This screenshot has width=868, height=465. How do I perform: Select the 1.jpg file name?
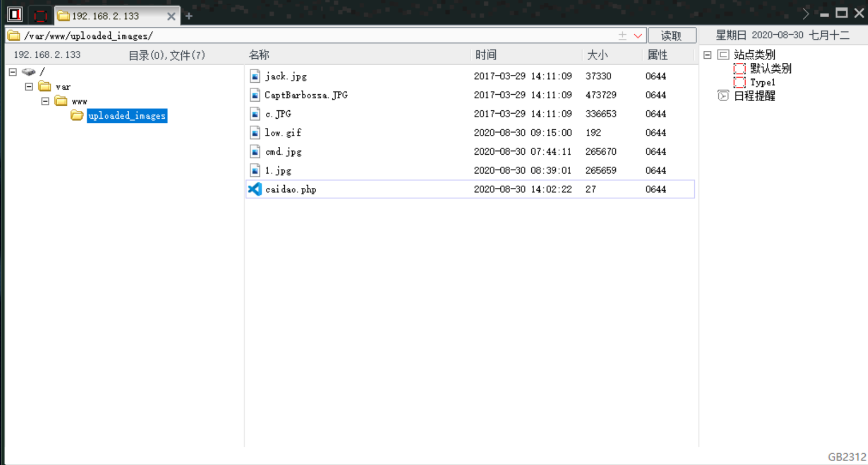coord(278,170)
